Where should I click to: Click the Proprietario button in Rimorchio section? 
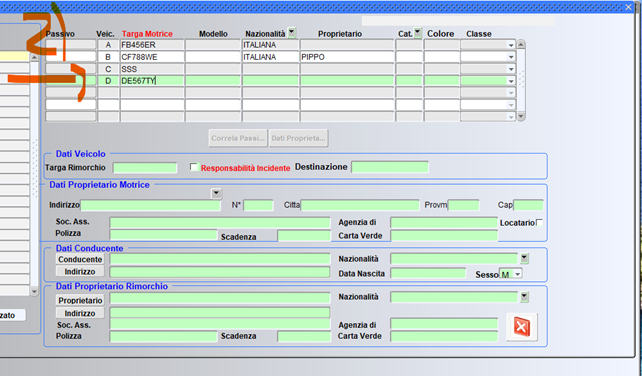[x=80, y=300]
